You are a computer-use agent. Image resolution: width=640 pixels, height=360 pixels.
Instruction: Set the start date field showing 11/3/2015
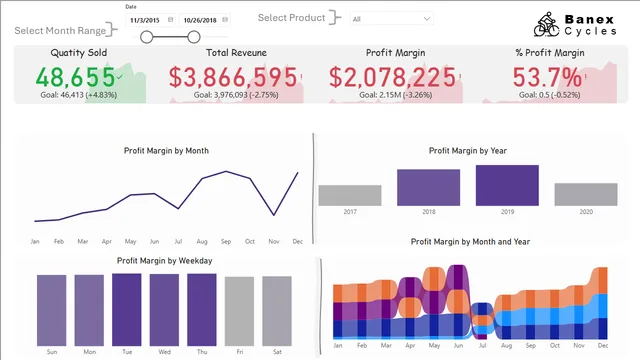(x=151, y=20)
